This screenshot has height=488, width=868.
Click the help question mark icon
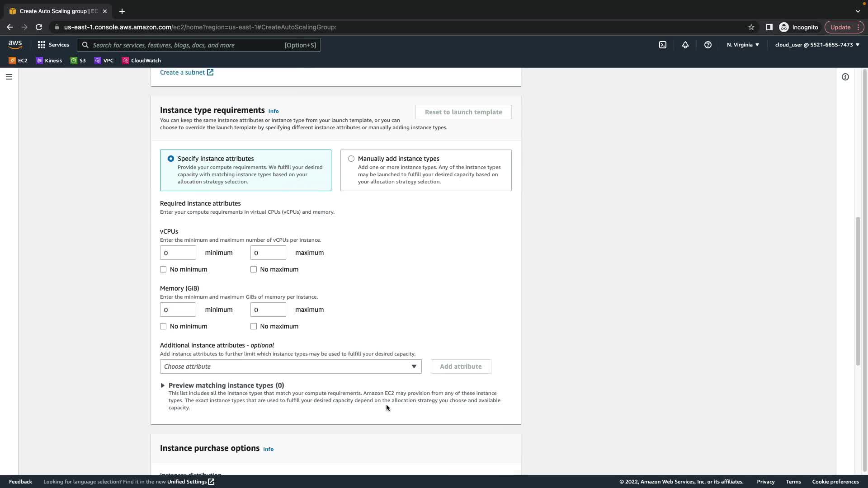[708, 45]
